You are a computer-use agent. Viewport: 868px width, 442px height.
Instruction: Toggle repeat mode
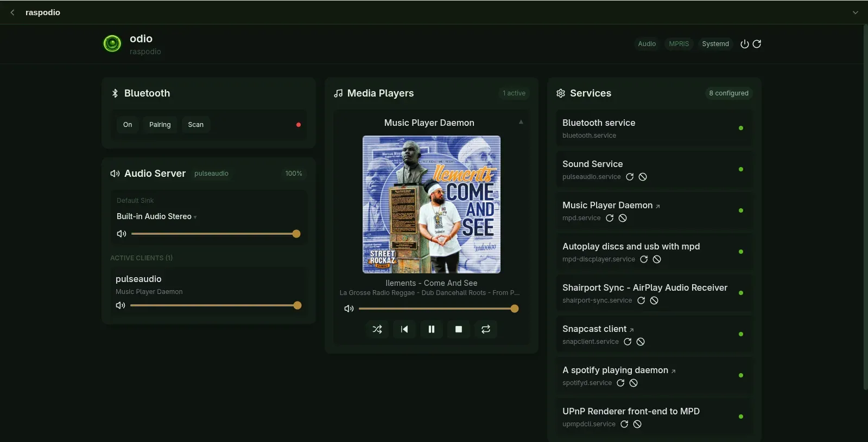pyautogui.click(x=486, y=329)
